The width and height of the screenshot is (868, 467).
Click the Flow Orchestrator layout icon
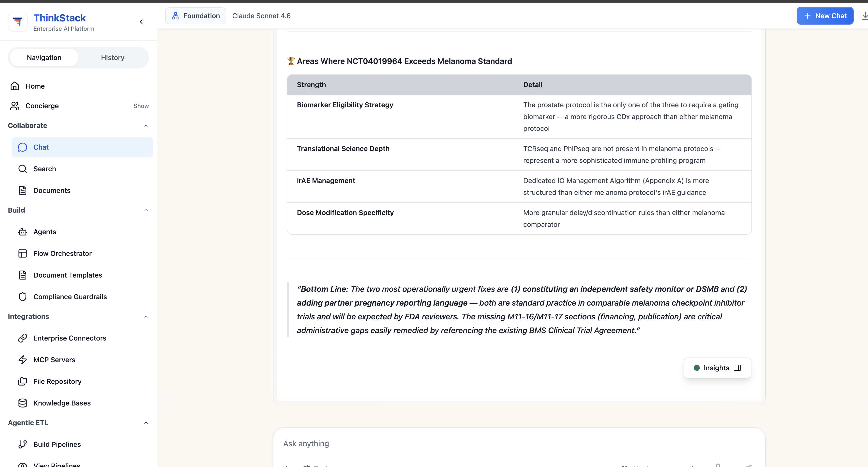[23, 254]
